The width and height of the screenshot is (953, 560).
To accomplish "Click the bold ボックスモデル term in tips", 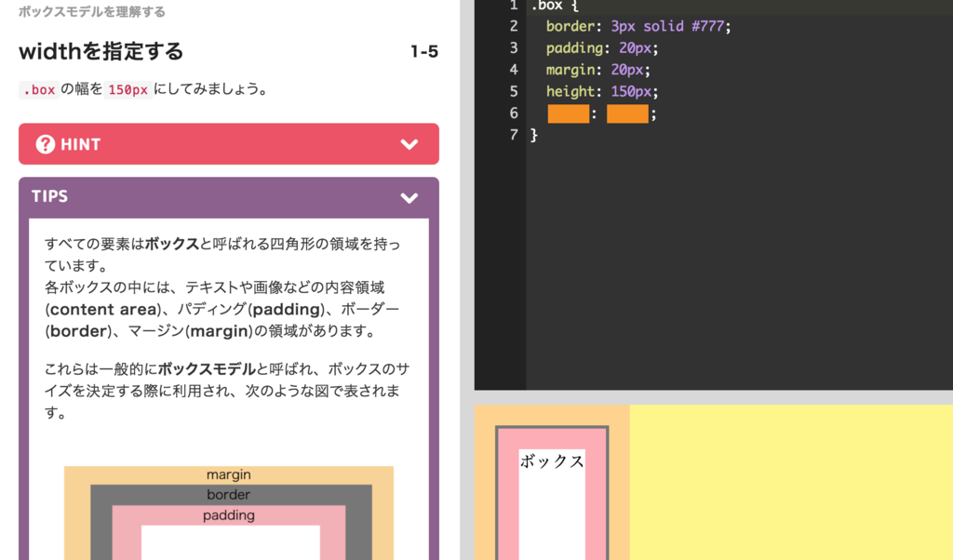I will [207, 369].
